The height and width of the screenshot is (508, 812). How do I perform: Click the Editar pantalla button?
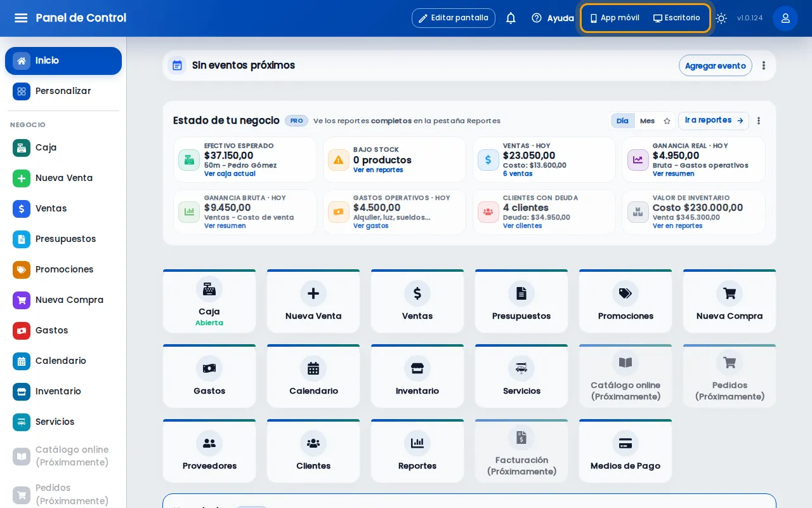(454, 18)
